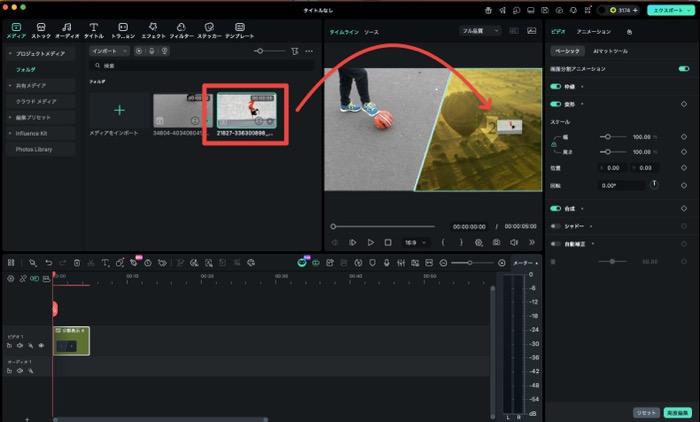Click the media search field
The image size is (700, 422).
coord(202,66)
